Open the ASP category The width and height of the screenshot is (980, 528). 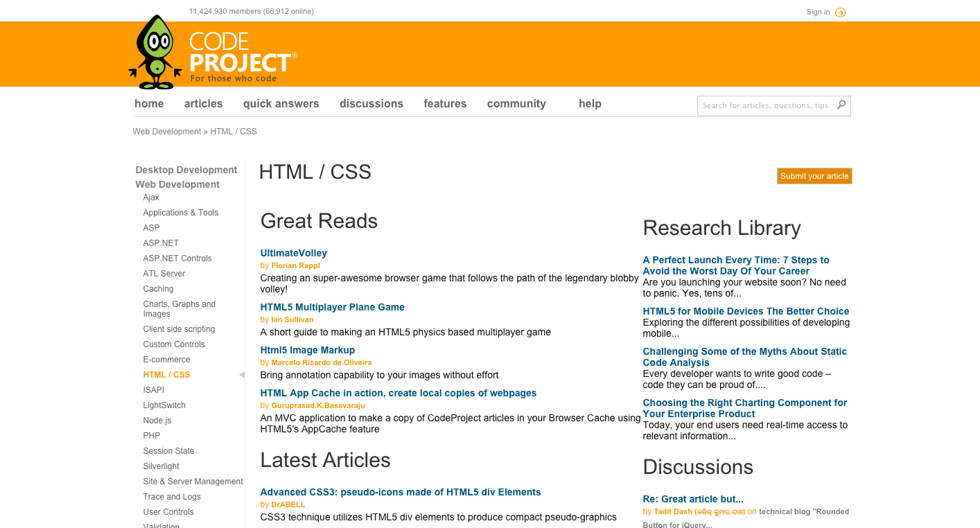[151, 228]
